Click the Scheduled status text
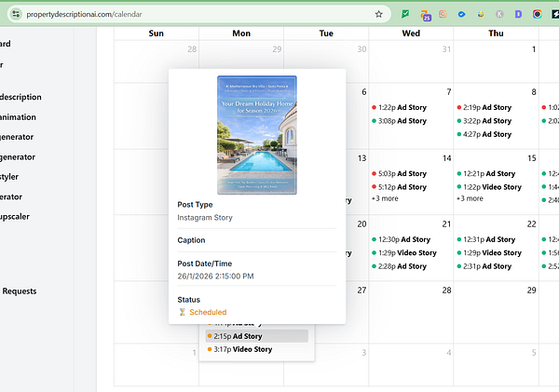 coord(208,312)
